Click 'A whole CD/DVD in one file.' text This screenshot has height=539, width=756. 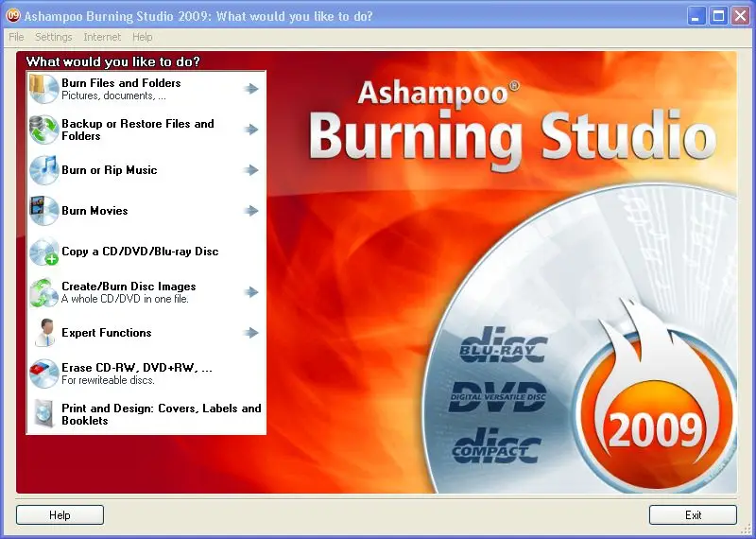(x=126, y=299)
